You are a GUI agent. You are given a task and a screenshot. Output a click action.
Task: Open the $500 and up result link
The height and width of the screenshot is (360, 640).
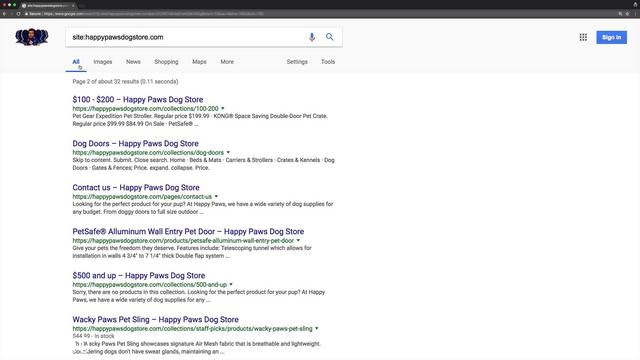click(x=139, y=276)
